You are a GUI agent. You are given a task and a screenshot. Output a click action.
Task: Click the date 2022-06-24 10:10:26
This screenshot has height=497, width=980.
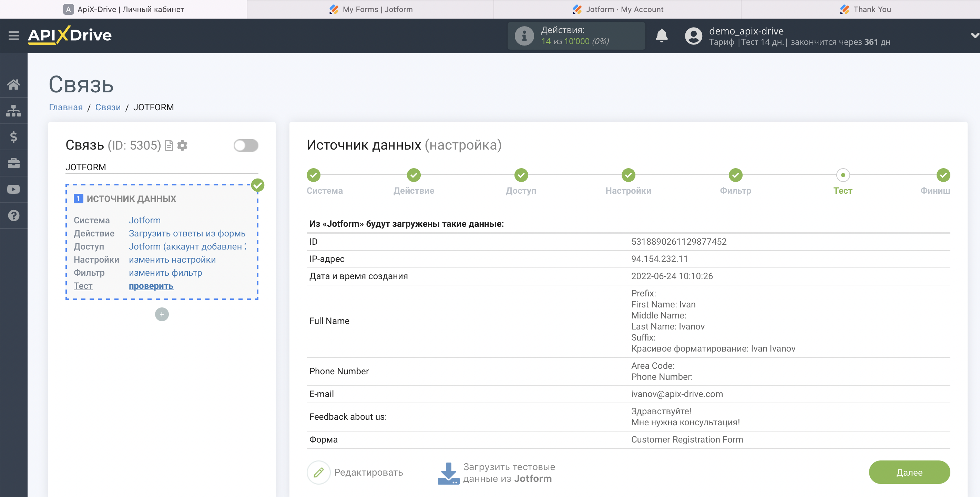pyautogui.click(x=672, y=276)
